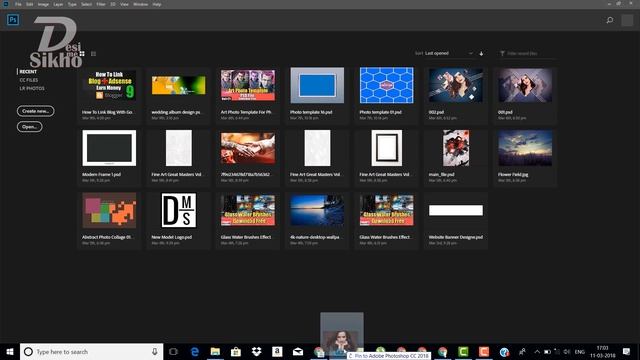Select the RECENT sidebar tab
The image size is (640, 360).
pos(28,71)
